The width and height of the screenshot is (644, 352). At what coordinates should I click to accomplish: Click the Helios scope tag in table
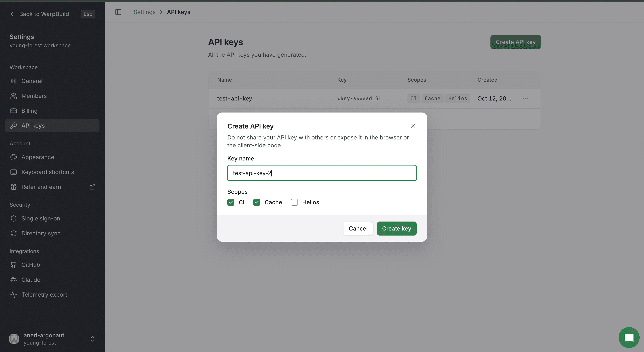tap(458, 99)
